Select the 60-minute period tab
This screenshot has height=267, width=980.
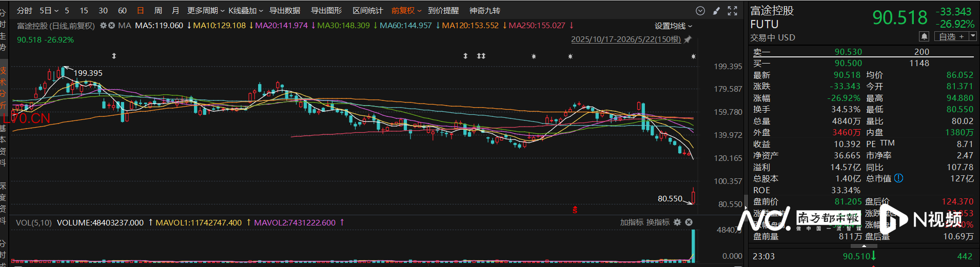coord(122,10)
